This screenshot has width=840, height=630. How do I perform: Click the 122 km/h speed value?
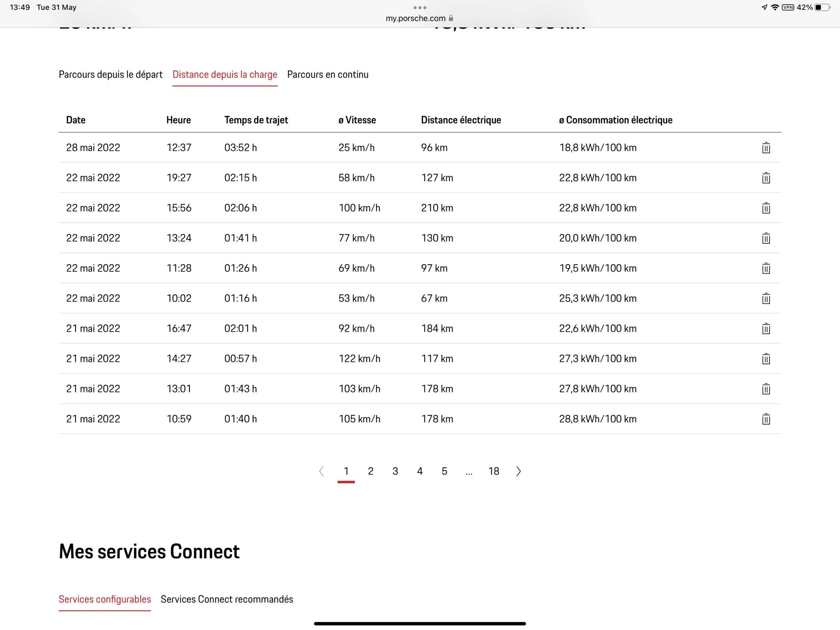click(359, 358)
